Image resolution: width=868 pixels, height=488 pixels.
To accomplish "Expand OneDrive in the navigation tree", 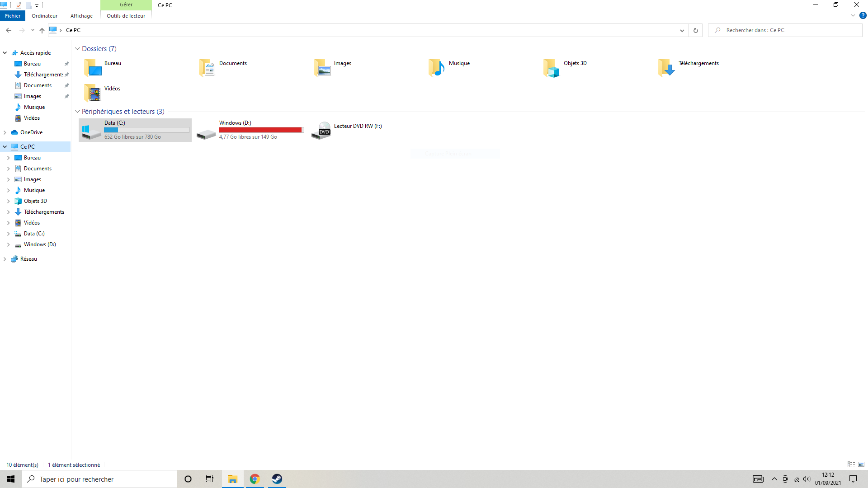I will pos(5,132).
